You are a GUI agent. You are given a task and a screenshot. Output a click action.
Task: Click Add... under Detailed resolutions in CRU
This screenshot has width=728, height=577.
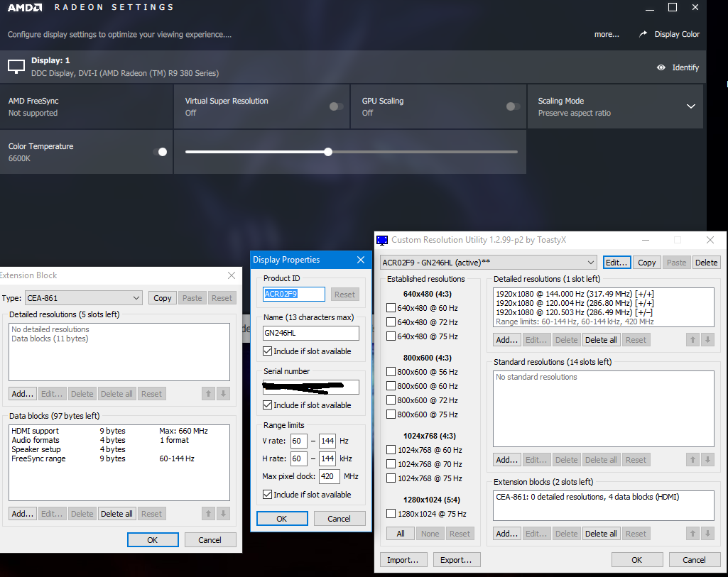[506, 340]
